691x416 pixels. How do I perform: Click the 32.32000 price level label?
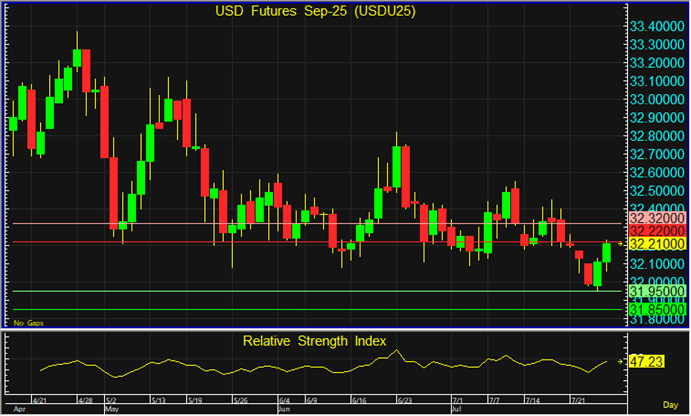(x=655, y=217)
